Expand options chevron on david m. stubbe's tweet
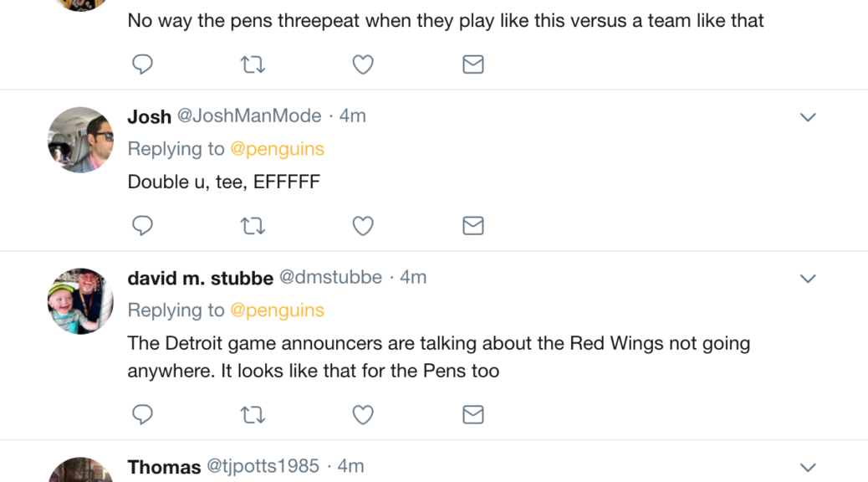 (x=808, y=279)
